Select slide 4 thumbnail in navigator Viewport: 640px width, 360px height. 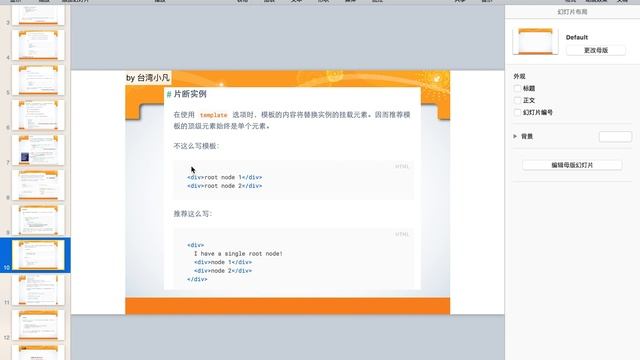[38, 45]
